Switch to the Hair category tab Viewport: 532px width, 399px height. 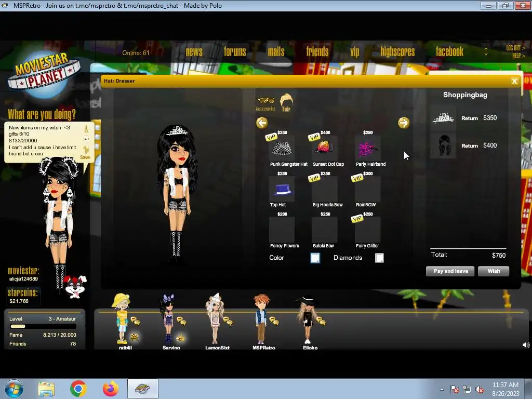286,102
